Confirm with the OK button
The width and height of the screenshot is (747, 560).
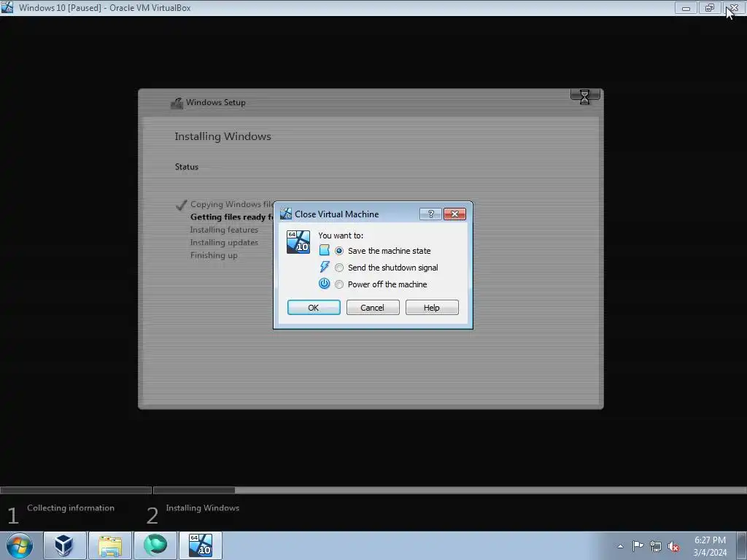tap(314, 308)
